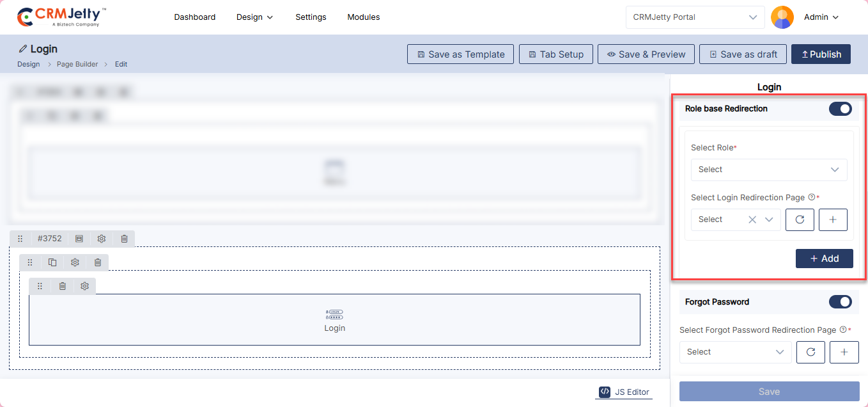Click help icon beside Select Login Redirection Page
The width and height of the screenshot is (868, 407).
811,198
